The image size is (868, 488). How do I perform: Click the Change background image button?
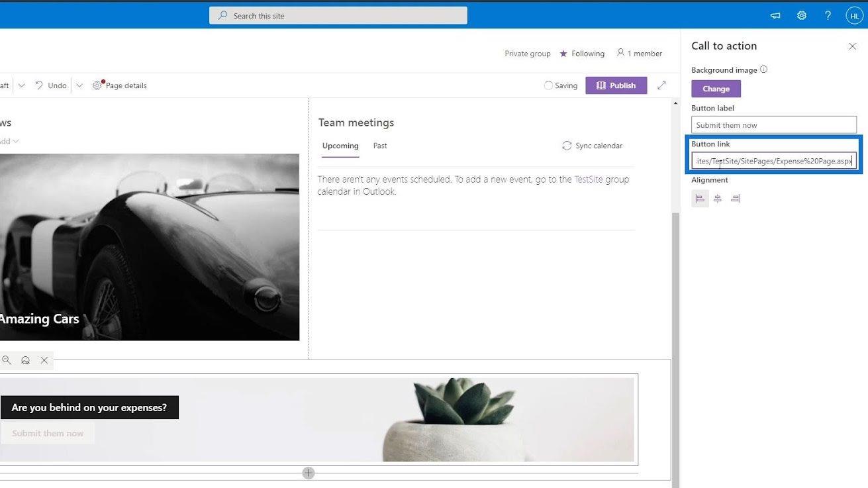pos(716,89)
